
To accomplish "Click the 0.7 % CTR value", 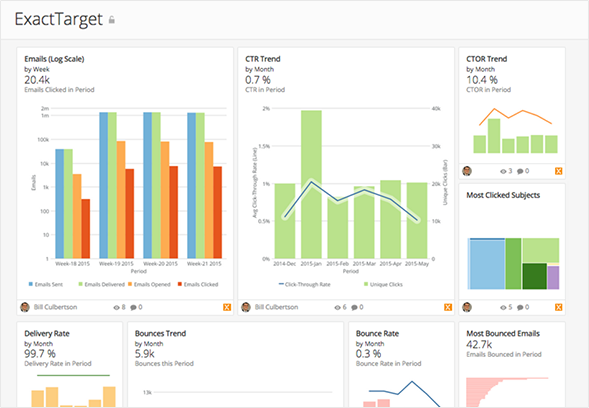I will [x=258, y=80].
